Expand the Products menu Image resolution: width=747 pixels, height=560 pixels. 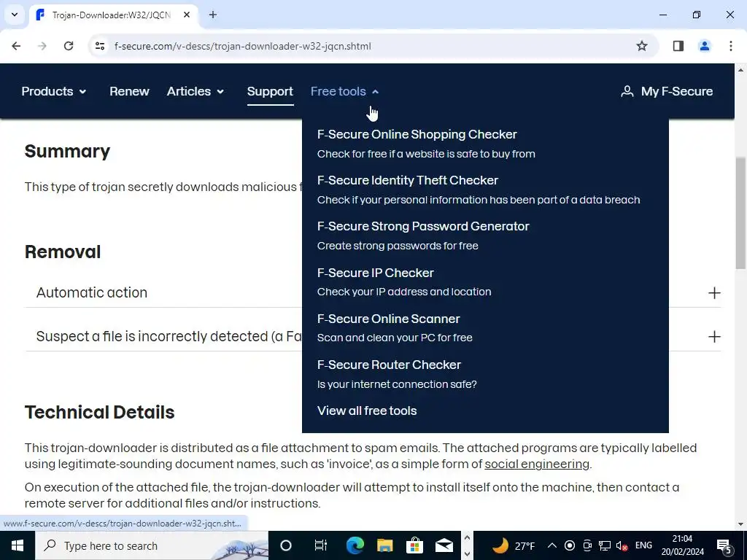pos(54,91)
